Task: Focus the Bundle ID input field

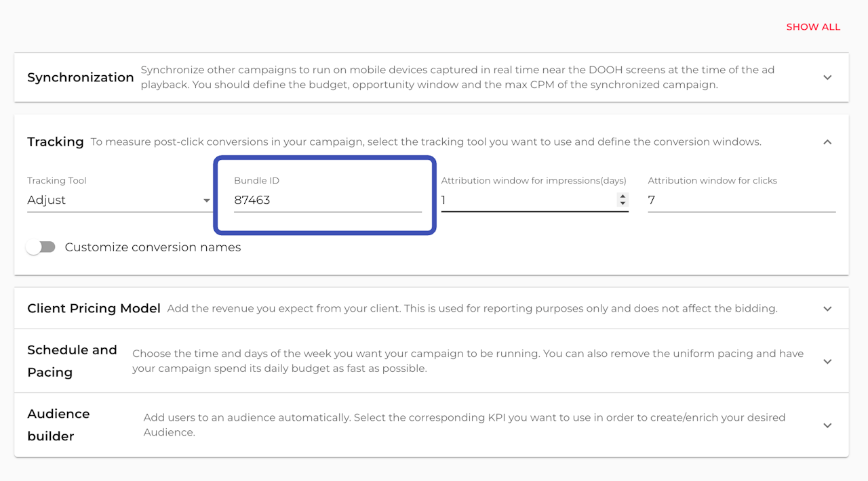Action: coord(328,200)
